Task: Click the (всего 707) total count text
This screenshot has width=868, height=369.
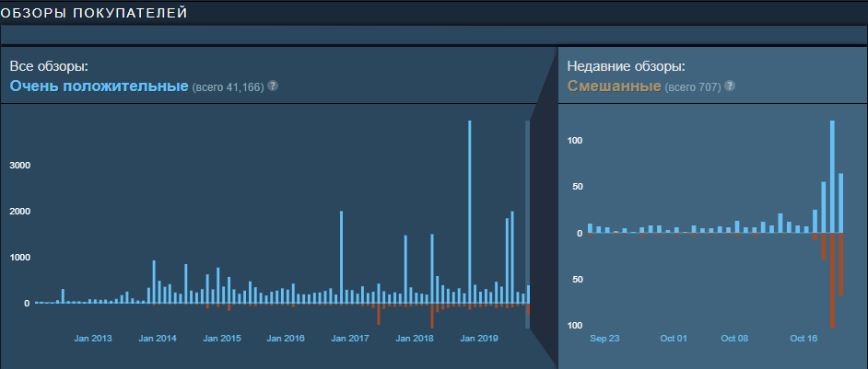Action: point(693,87)
